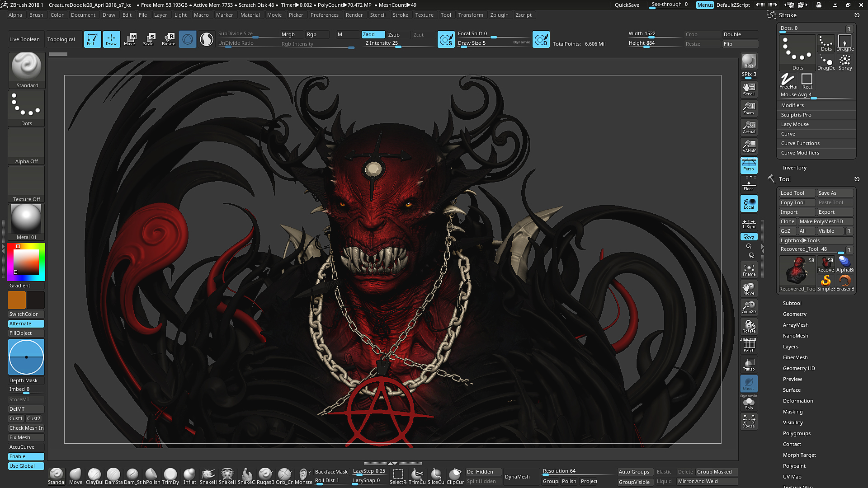This screenshot has width=868, height=488.
Task: Select the Scroll canvas icon
Action: (749, 89)
